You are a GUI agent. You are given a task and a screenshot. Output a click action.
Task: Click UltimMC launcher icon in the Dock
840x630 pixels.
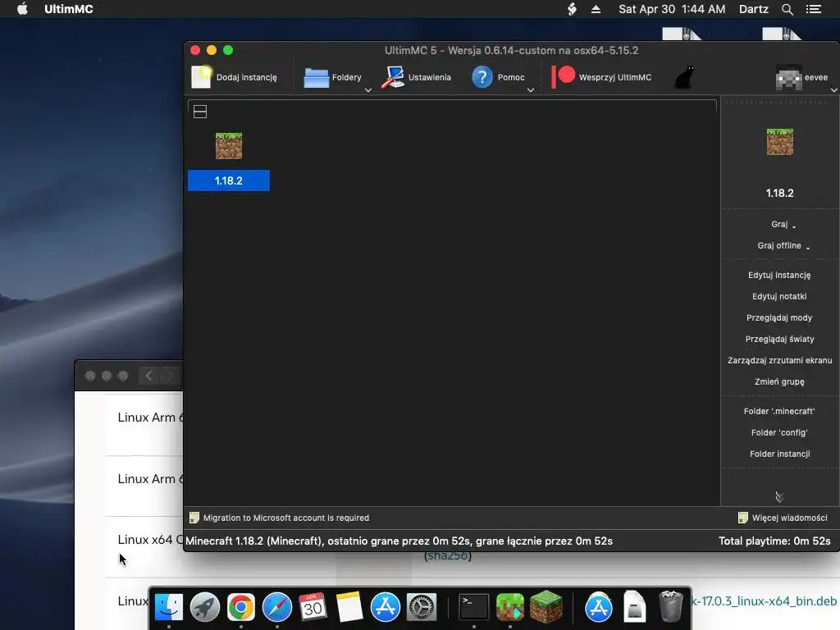click(x=510, y=608)
